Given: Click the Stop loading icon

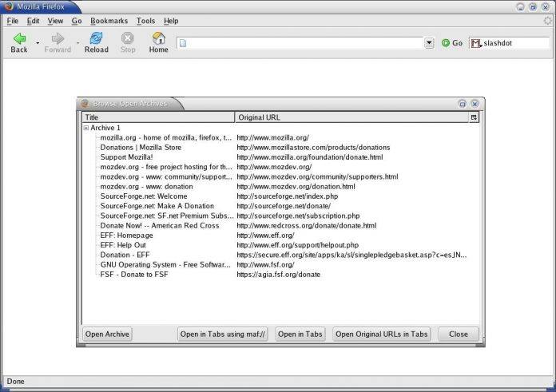Looking at the screenshot, I should coord(128,38).
